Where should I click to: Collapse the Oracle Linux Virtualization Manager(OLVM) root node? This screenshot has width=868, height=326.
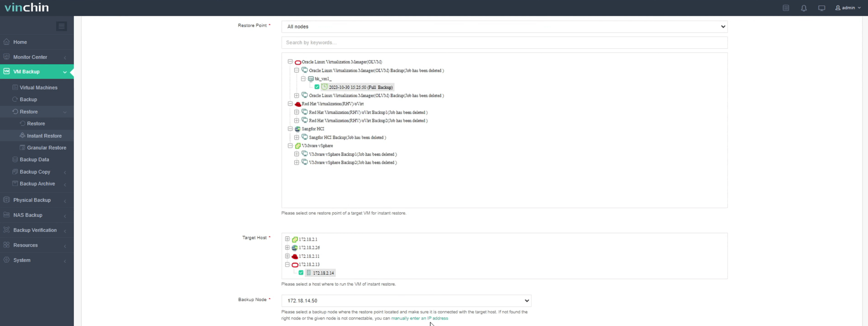coord(290,61)
